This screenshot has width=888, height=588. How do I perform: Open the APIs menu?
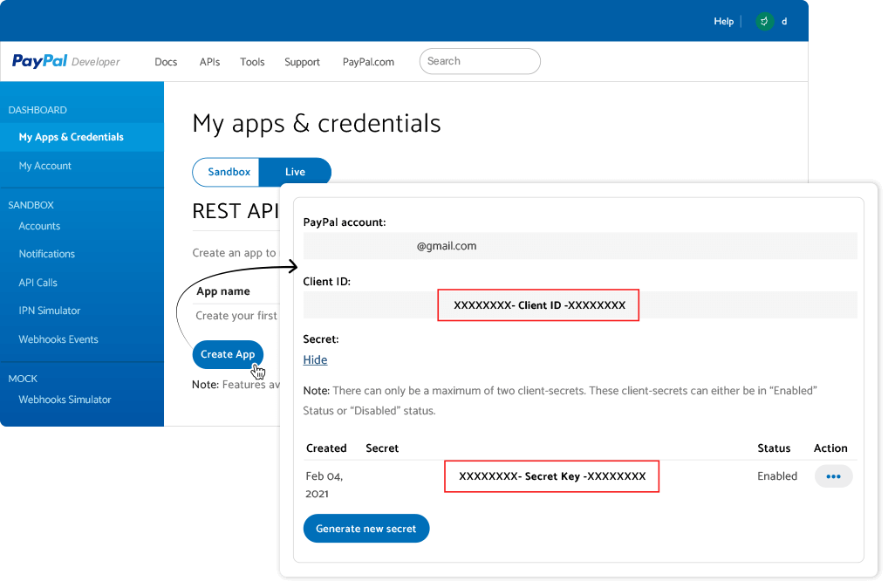pos(209,62)
